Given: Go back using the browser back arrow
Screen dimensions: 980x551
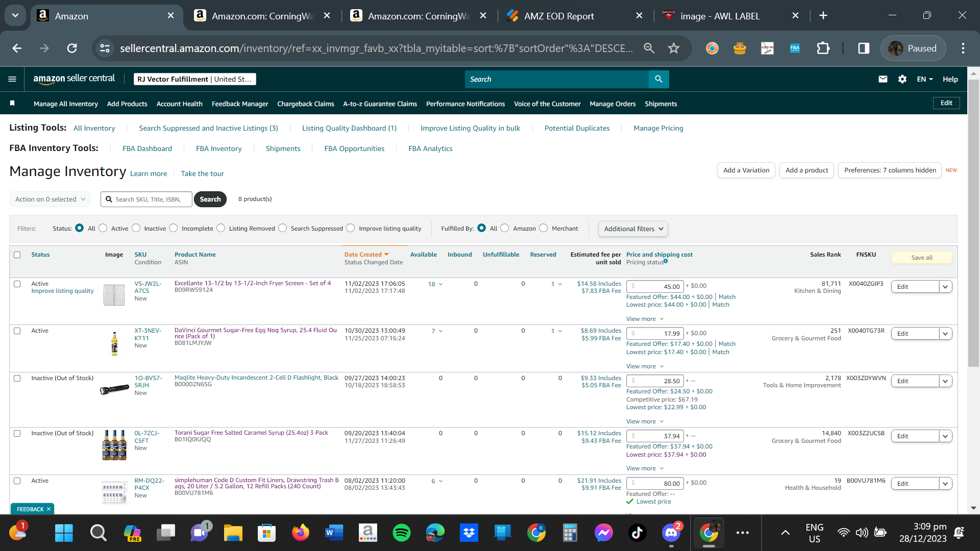Looking at the screenshot, I should [17, 48].
